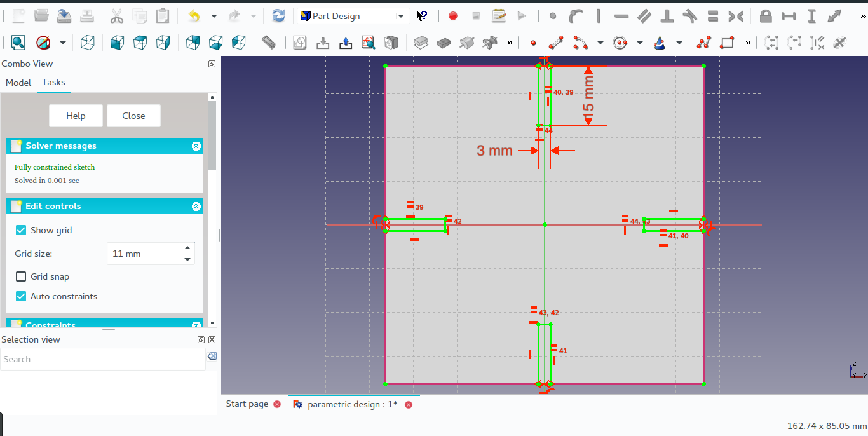Enable Grid snap
Screen dimensions: 868x436
(x=20, y=276)
